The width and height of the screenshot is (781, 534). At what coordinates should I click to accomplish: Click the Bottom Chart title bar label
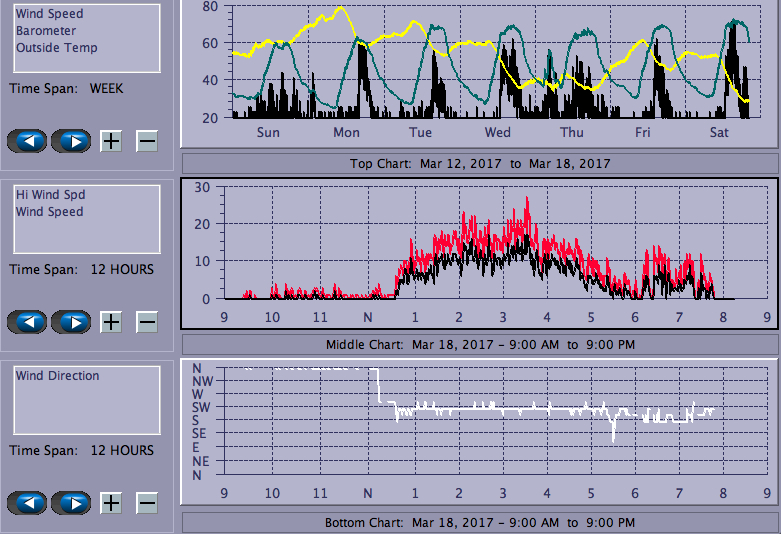point(479,523)
